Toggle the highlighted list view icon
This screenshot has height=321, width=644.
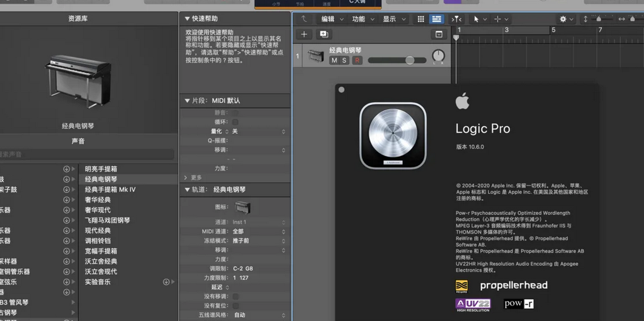click(x=436, y=19)
